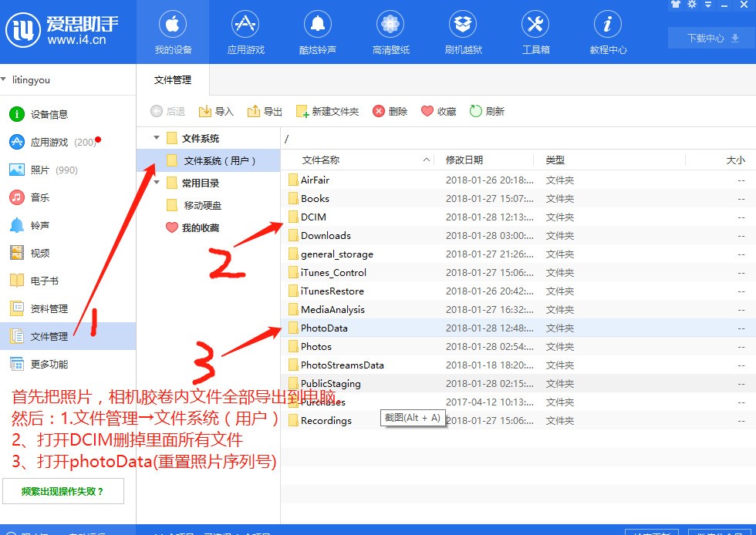Image resolution: width=756 pixels, height=535 pixels.
Task: Select 照片 (990) in the sidebar
Action: click(x=68, y=170)
